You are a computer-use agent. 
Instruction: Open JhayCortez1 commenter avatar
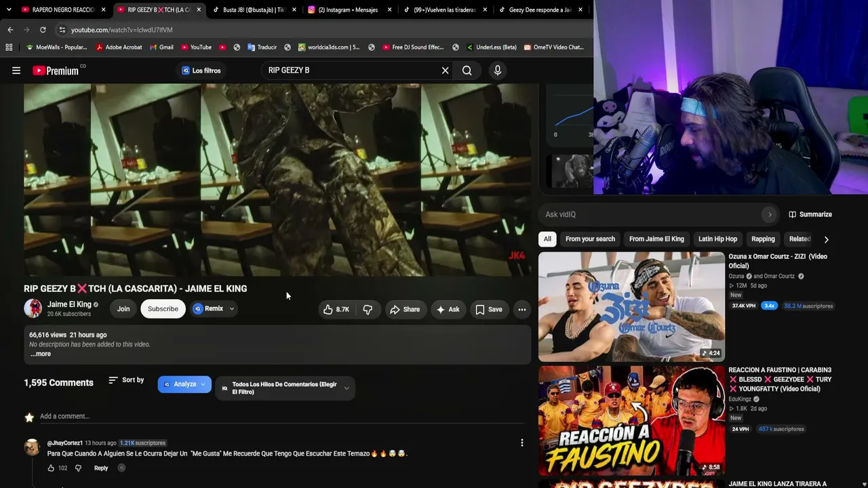click(32, 447)
